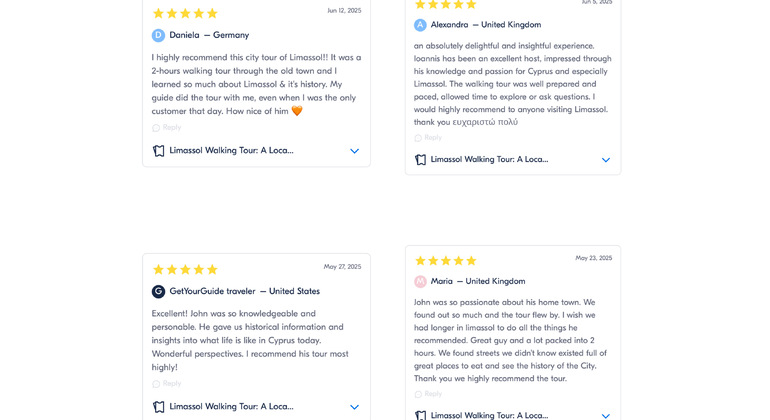
Task: Click tour ticket icon in GetYourGuide traveler's review
Action: 158,407
